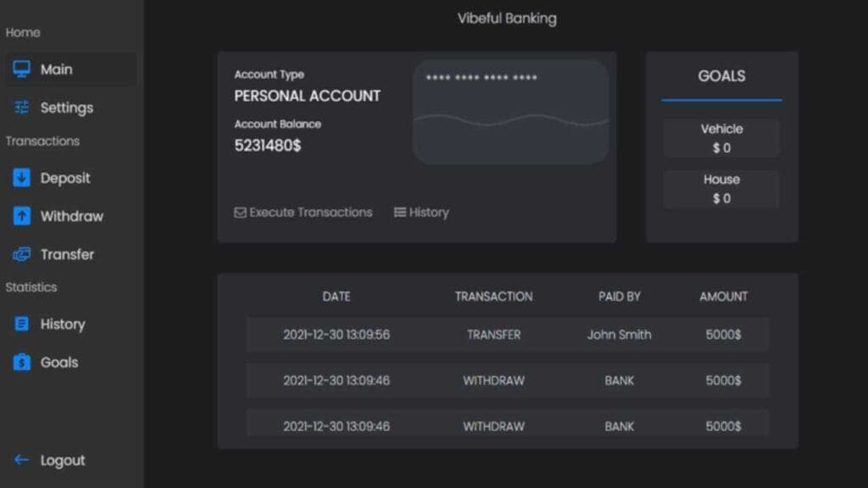Click the list icon beside History link

coord(400,213)
